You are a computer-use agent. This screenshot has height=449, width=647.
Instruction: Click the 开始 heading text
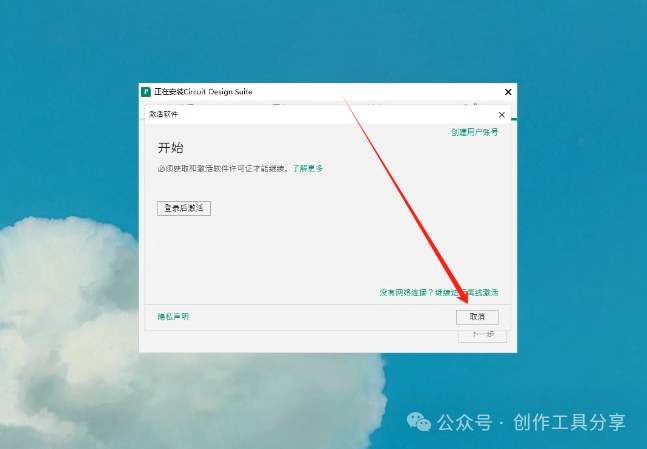(170, 147)
